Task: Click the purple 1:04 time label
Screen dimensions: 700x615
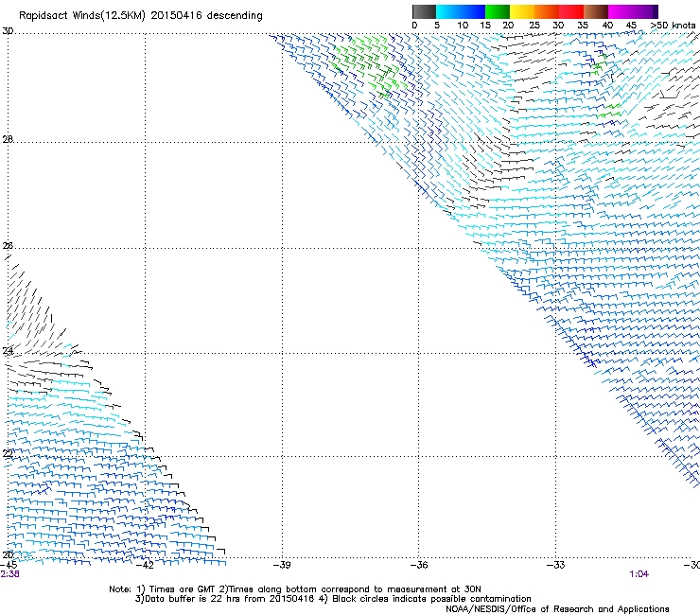Action: point(639,574)
